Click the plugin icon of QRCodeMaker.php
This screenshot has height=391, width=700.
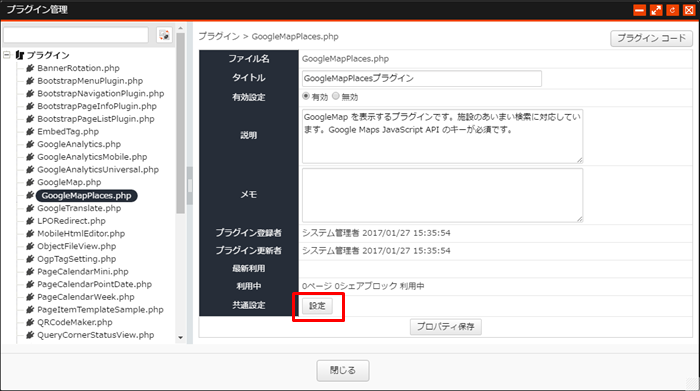(x=30, y=322)
